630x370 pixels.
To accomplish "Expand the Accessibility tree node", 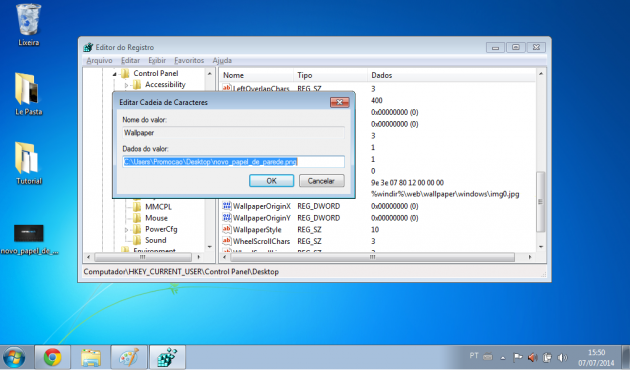I will tap(126, 85).
